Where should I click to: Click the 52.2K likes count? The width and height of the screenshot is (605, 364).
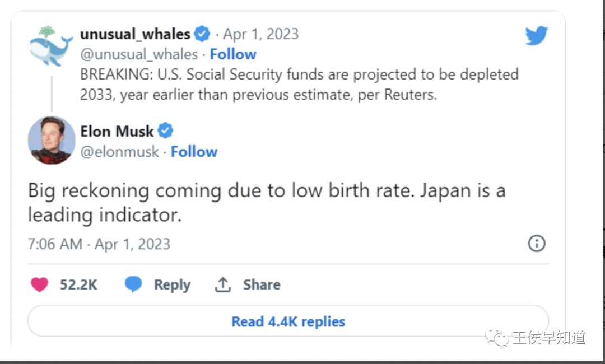(x=78, y=284)
